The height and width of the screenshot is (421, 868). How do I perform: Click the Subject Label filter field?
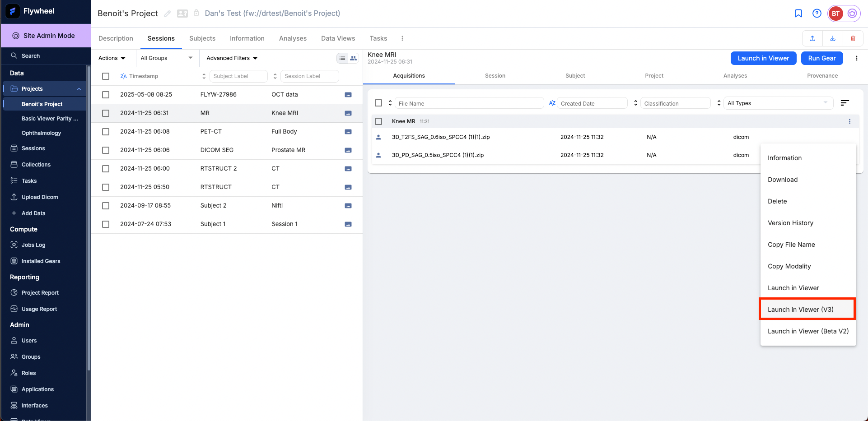(238, 76)
